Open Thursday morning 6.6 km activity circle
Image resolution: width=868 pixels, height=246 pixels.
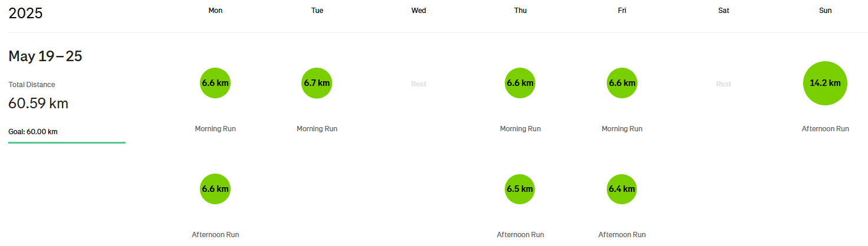click(x=520, y=83)
